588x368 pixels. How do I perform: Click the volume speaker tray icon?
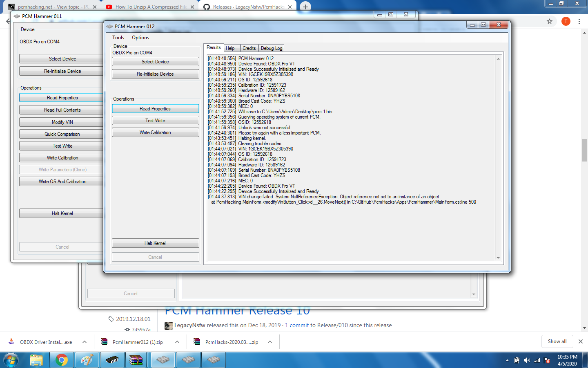[527, 360]
